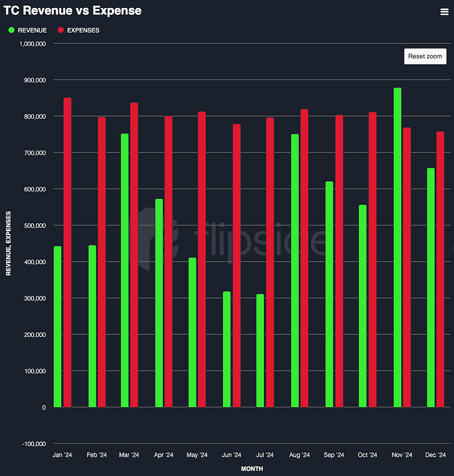Click the Jul '24 green revenue bar
This screenshot has width=454, height=476.
[x=260, y=350]
